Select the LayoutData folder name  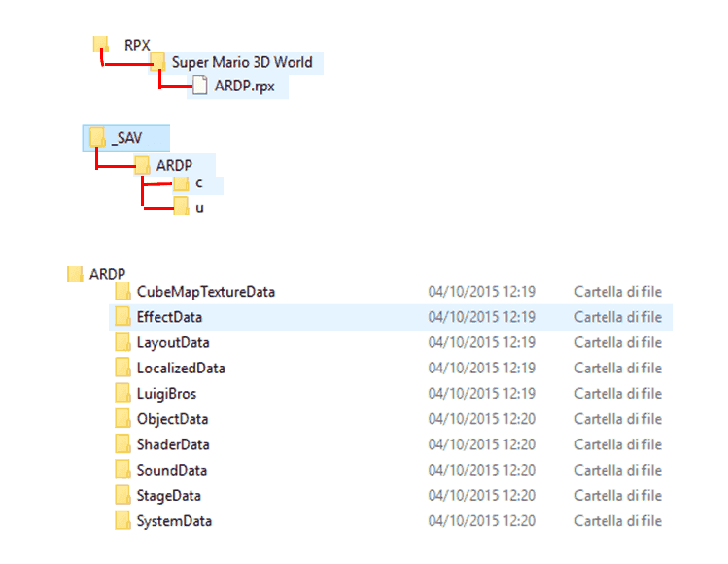click(173, 343)
